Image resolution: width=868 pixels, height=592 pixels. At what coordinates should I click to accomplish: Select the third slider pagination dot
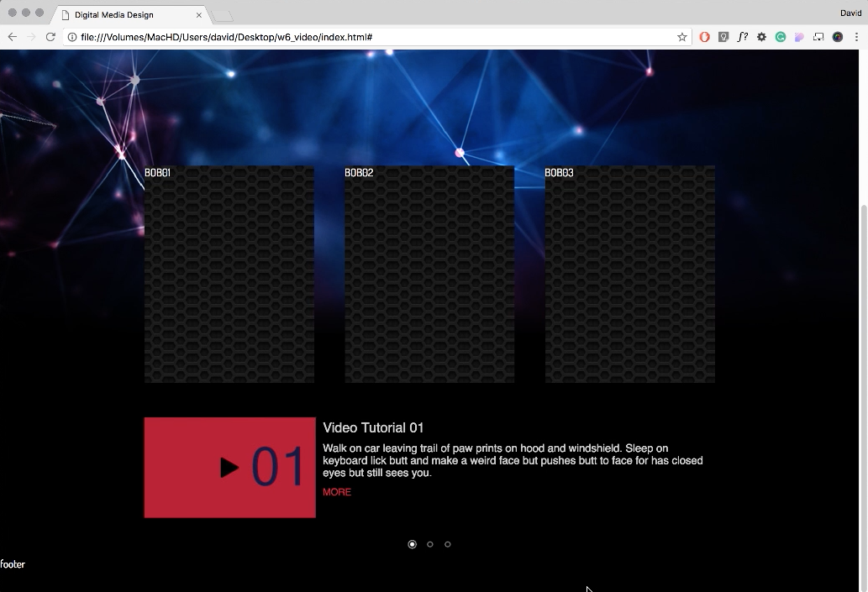tap(448, 544)
